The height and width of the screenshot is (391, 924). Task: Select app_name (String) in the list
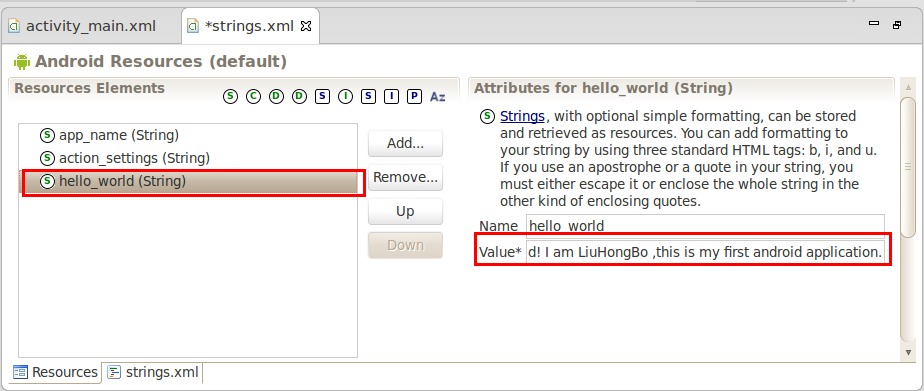point(188,135)
